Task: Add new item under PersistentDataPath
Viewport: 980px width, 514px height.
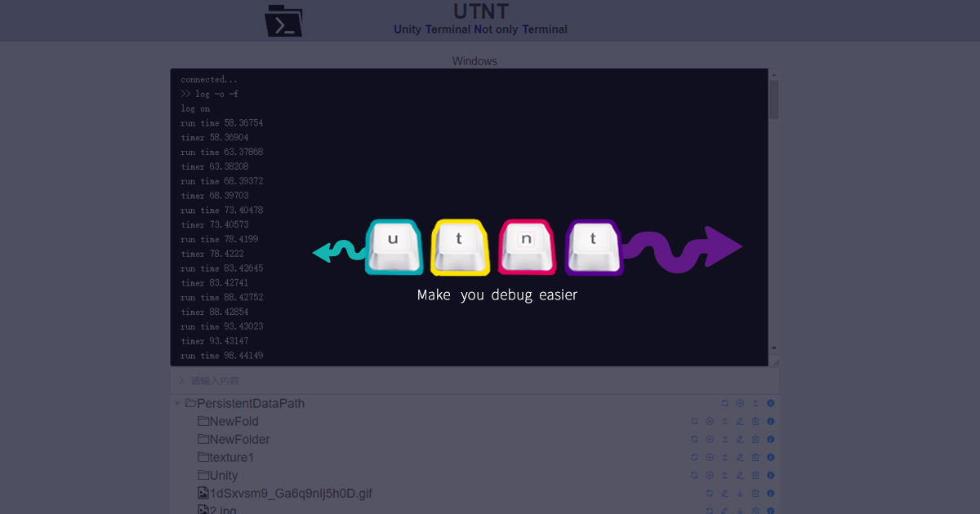Action: click(740, 403)
